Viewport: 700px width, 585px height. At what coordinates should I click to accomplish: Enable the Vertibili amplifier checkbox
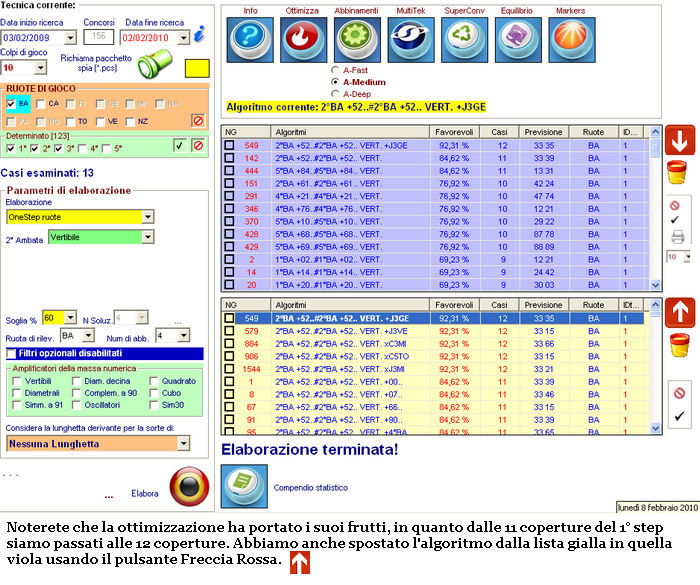17,381
